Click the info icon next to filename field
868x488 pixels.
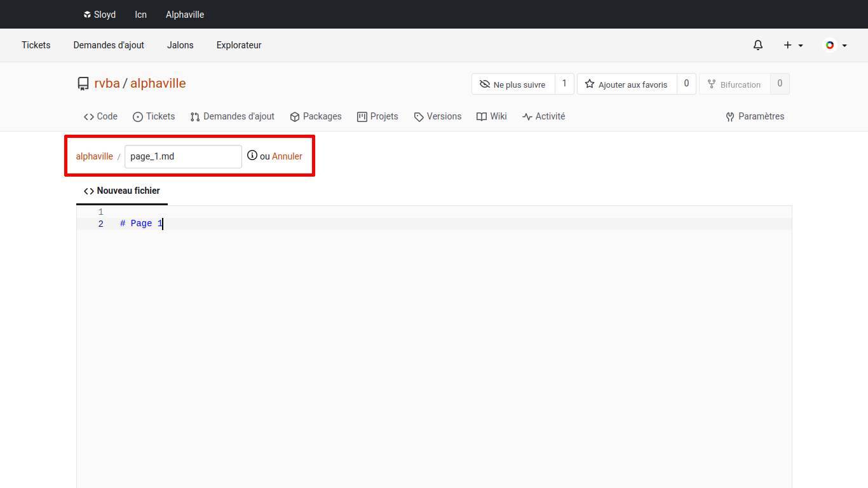252,156
